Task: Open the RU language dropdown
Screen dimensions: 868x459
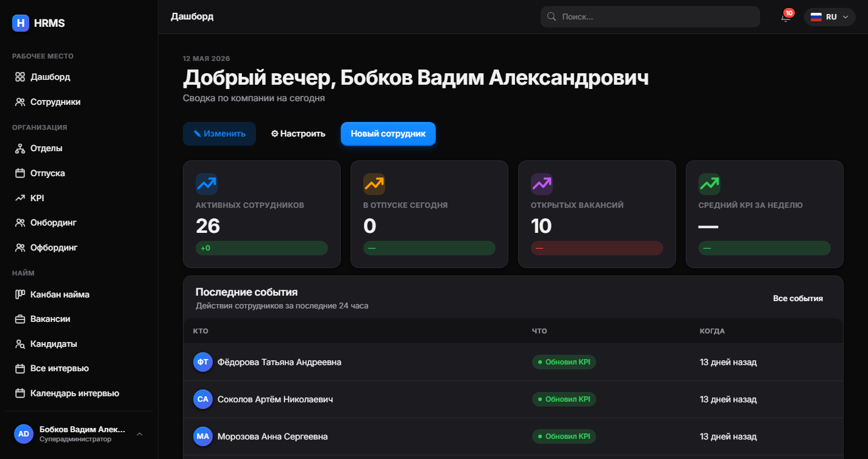Action: [x=830, y=17]
